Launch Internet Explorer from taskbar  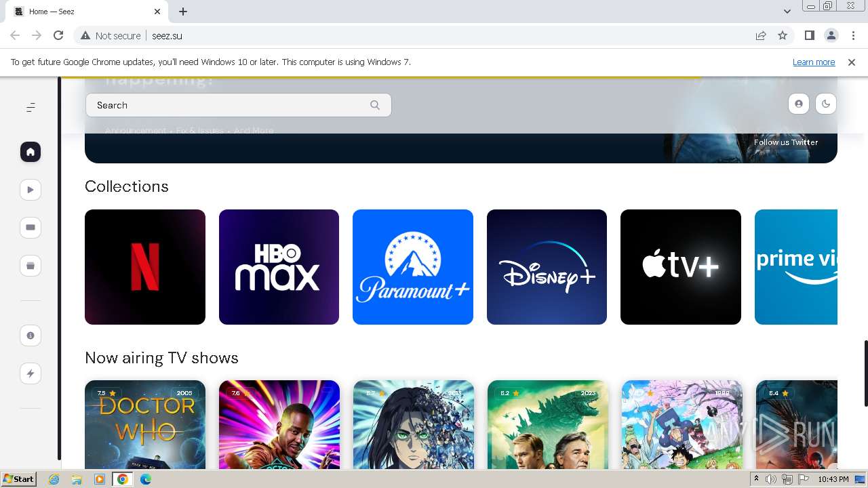pos(54,479)
